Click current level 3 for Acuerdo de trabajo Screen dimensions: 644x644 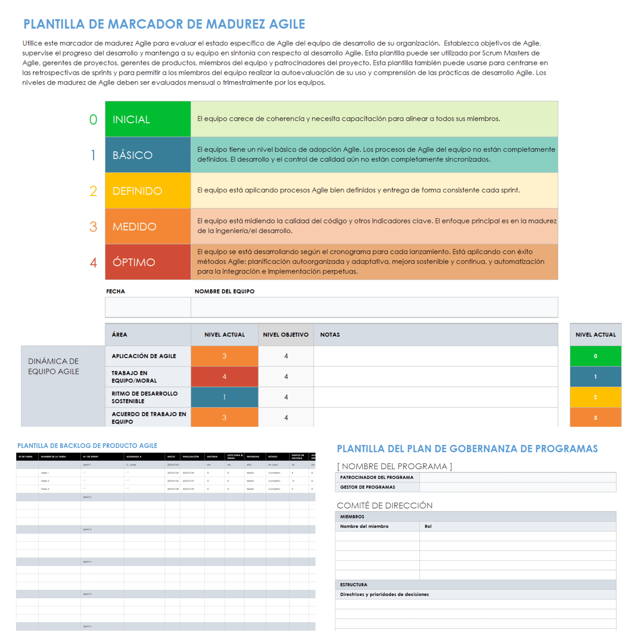[x=224, y=417]
